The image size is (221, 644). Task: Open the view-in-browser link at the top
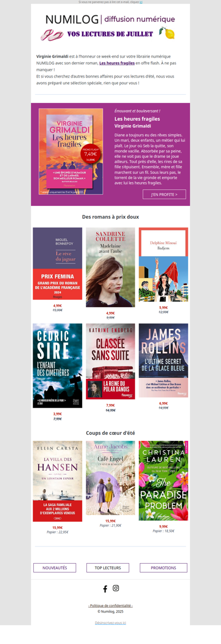pyautogui.click(x=141, y=2)
